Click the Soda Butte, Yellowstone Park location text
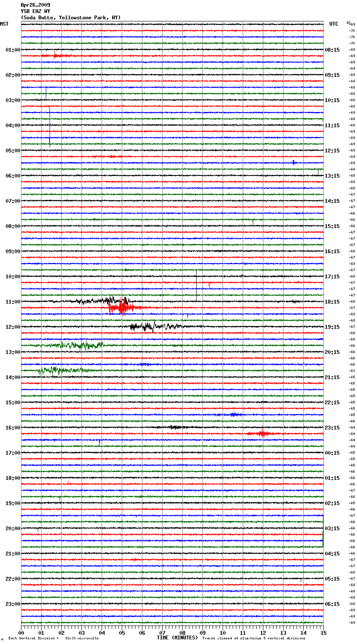 tap(71, 18)
